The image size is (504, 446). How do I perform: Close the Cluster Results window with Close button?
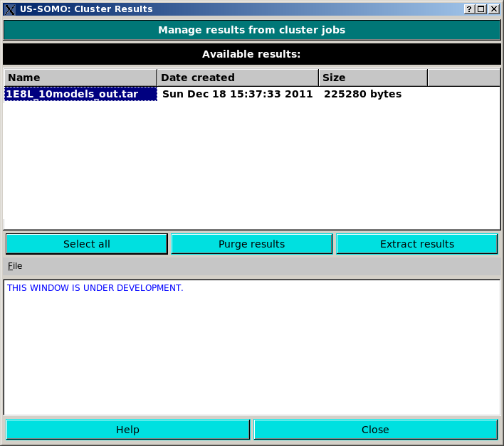[375, 430]
